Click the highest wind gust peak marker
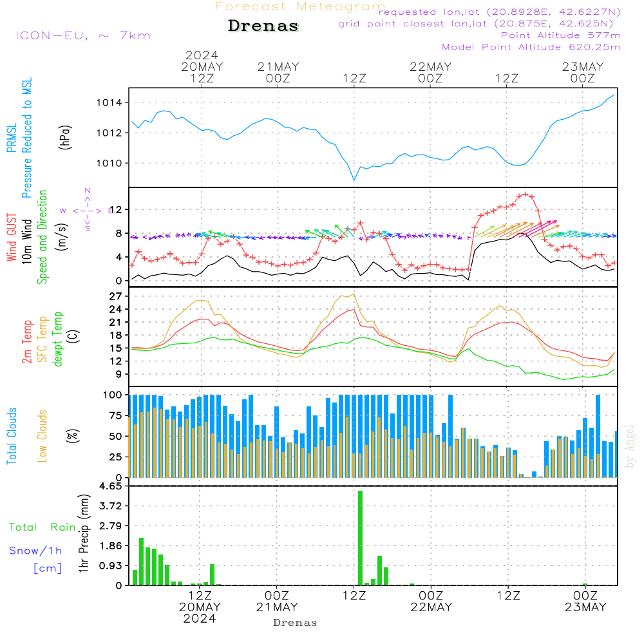This screenshot has height=644, width=644. pyautogui.click(x=526, y=194)
